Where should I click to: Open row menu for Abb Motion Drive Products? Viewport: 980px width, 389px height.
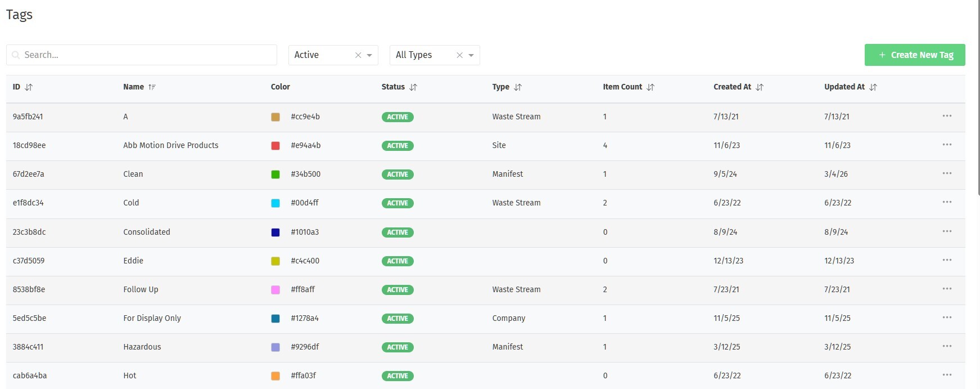tap(947, 145)
